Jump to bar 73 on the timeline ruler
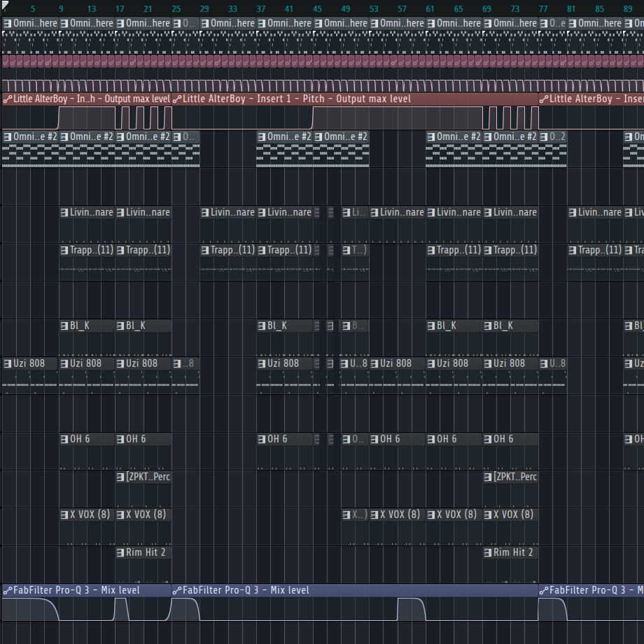Screen dimensions: 644x644 (x=514, y=8)
